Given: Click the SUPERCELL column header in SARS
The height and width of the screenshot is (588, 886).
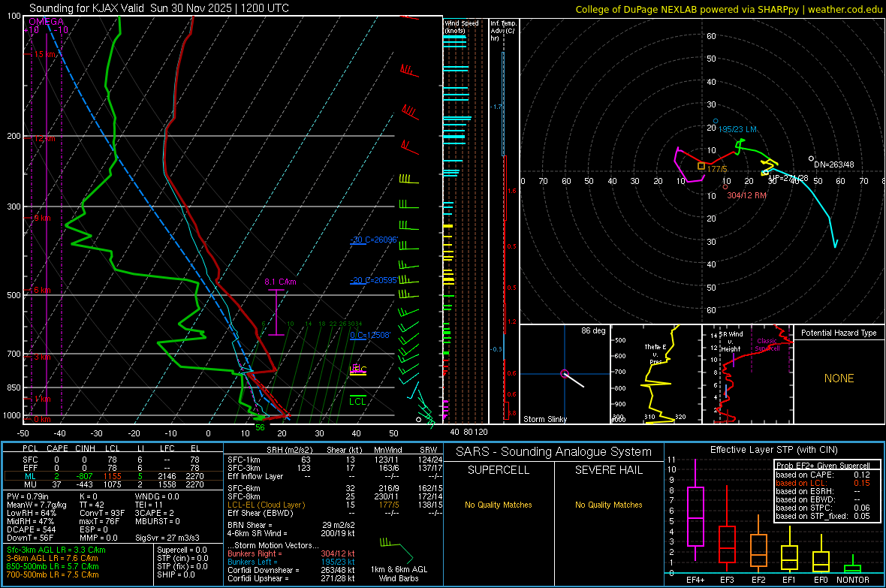Looking at the screenshot, I should pos(499,470).
